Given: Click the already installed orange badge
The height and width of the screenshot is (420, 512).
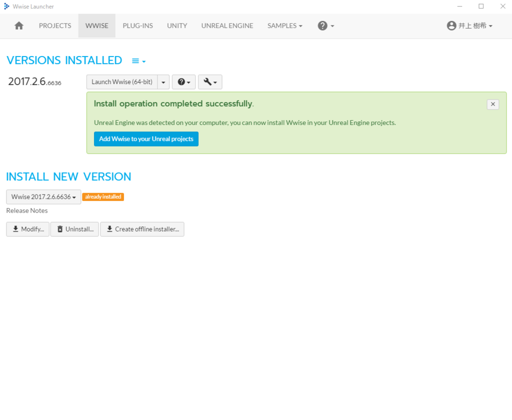Looking at the screenshot, I should 103,197.
